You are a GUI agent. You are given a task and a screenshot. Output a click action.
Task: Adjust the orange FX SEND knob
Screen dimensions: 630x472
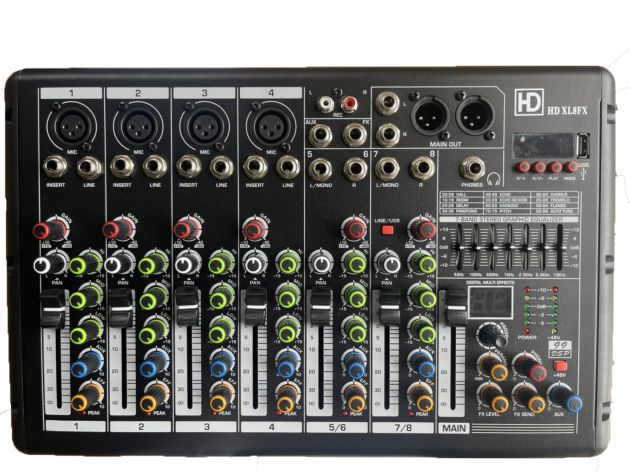click(529, 398)
